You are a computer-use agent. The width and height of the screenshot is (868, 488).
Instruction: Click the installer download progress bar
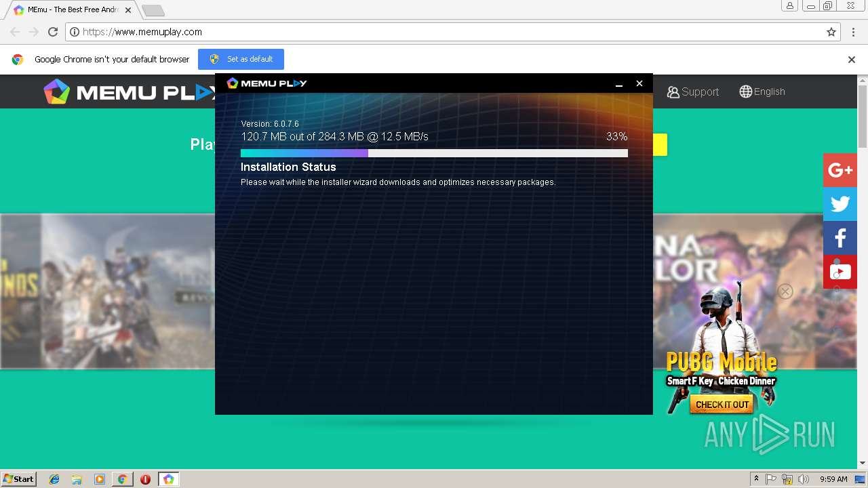pyautogui.click(x=434, y=153)
